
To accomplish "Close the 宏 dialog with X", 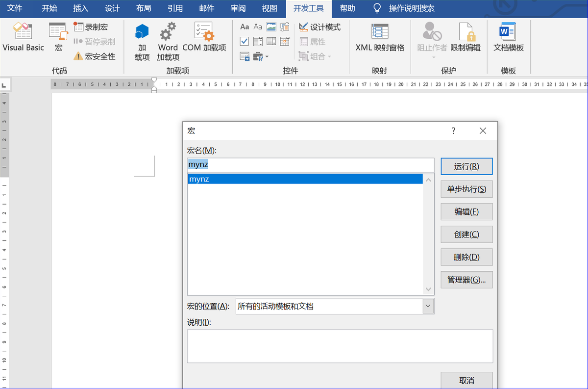I will [483, 130].
